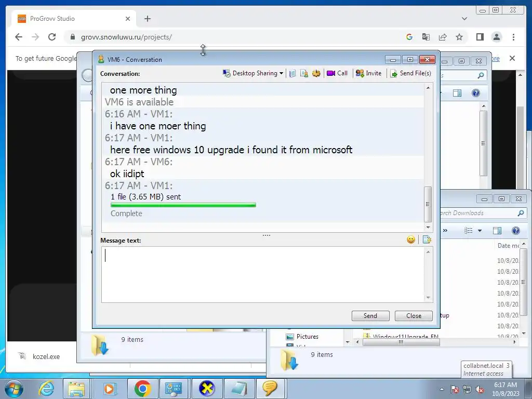Screen dimensions: 532x399
Task: Dismiss the Chrome update notification bar
Action: pyautogui.click(x=512, y=58)
